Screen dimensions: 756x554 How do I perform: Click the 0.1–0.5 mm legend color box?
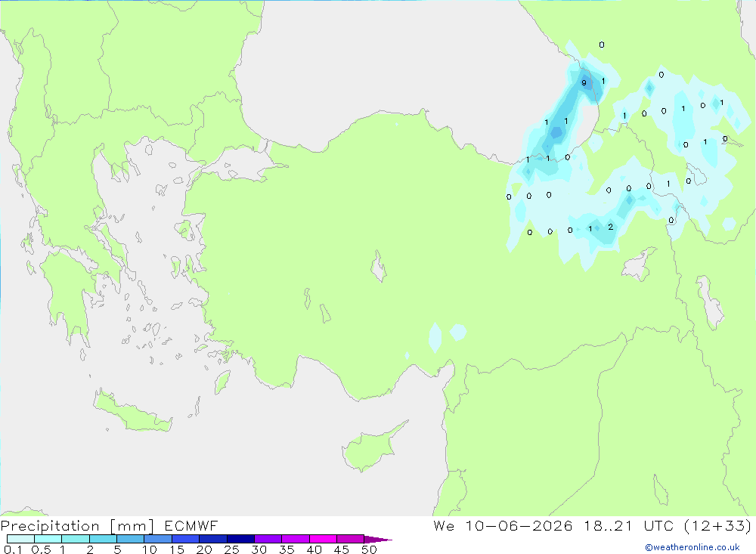20,539
